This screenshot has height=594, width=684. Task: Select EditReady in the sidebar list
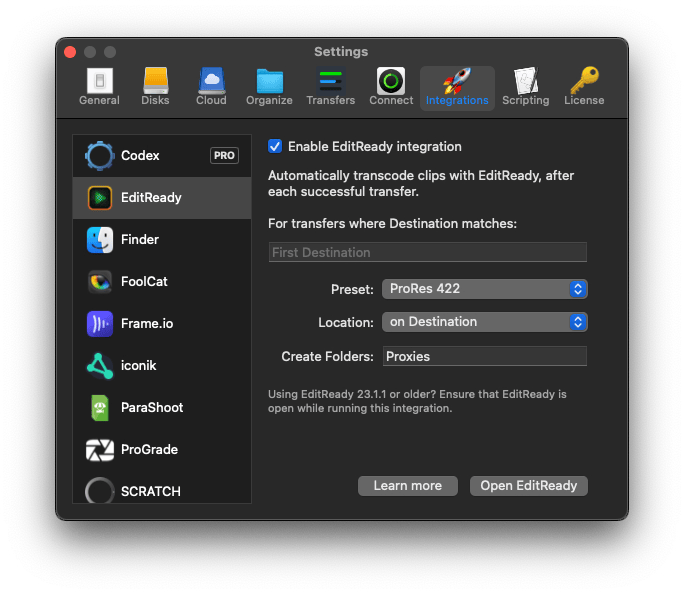[x=151, y=198]
